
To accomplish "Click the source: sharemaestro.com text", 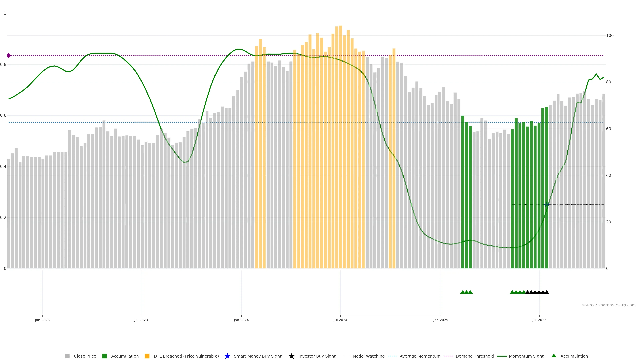I will tap(608, 305).
